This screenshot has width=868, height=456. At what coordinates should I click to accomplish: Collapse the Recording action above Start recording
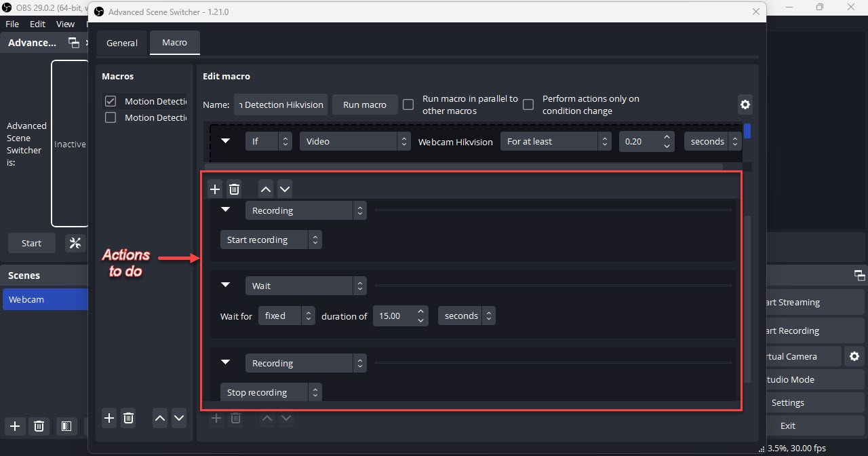(226, 210)
